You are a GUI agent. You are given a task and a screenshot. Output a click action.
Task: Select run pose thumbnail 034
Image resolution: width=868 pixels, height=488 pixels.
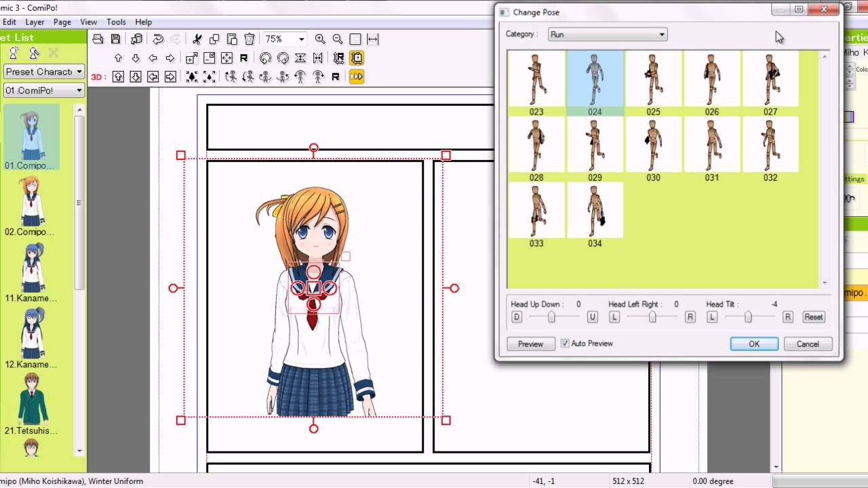pyautogui.click(x=595, y=216)
